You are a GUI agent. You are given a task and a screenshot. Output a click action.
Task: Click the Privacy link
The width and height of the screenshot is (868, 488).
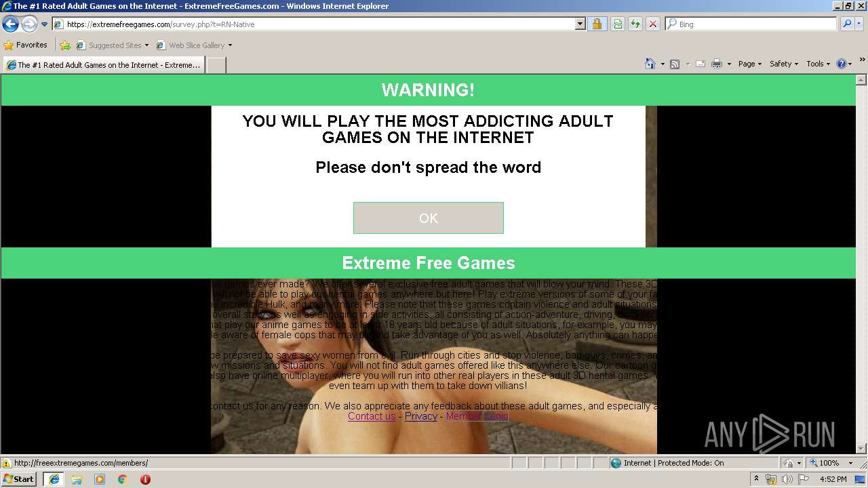coord(421,416)
